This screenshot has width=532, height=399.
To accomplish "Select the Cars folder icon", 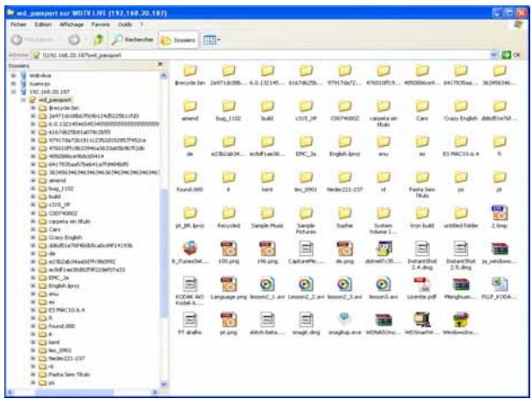I will pos(422,111).
